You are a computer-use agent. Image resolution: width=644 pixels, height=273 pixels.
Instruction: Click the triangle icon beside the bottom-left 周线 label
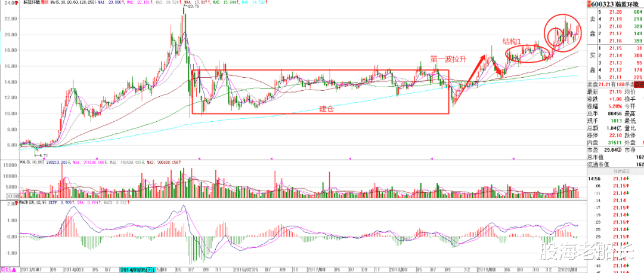tap(13, 269)
